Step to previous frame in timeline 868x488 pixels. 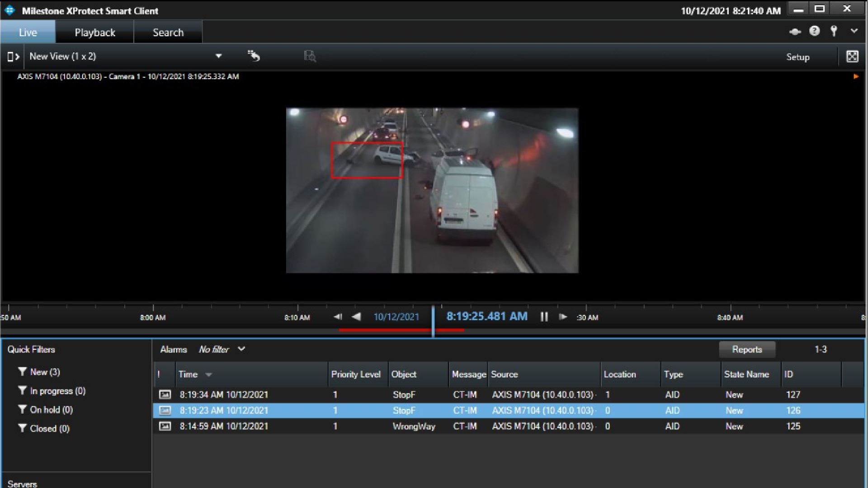point(338,317)
